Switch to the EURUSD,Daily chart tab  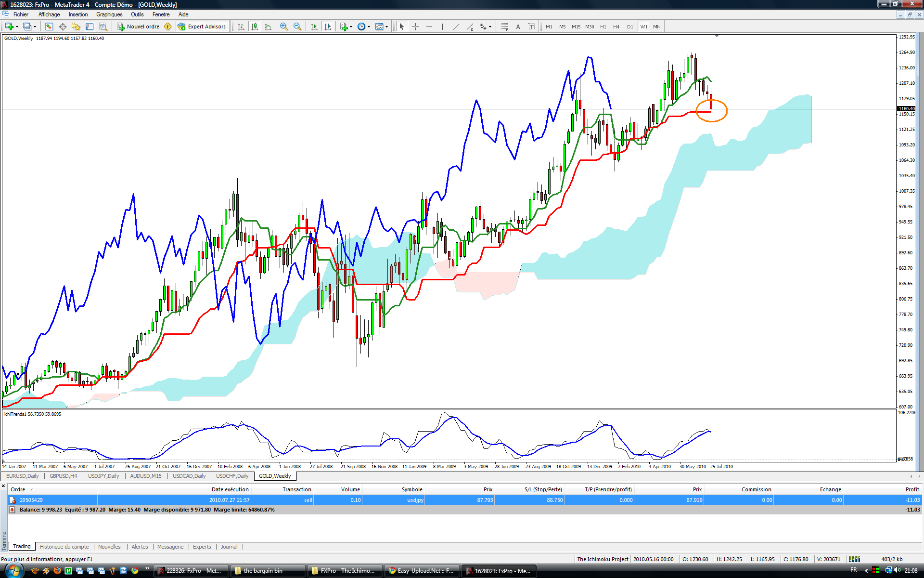[23, 476]
